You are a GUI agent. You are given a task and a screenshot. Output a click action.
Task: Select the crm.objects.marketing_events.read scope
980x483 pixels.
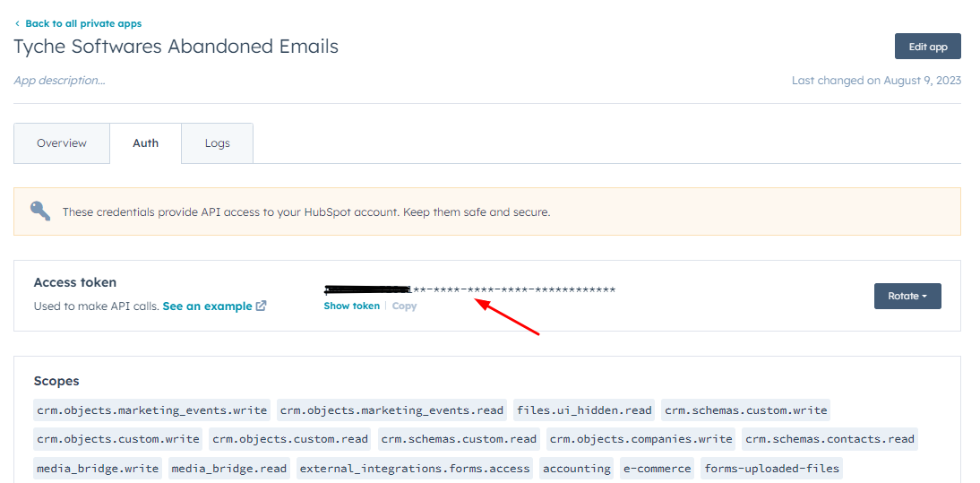[x=391, y=410]
